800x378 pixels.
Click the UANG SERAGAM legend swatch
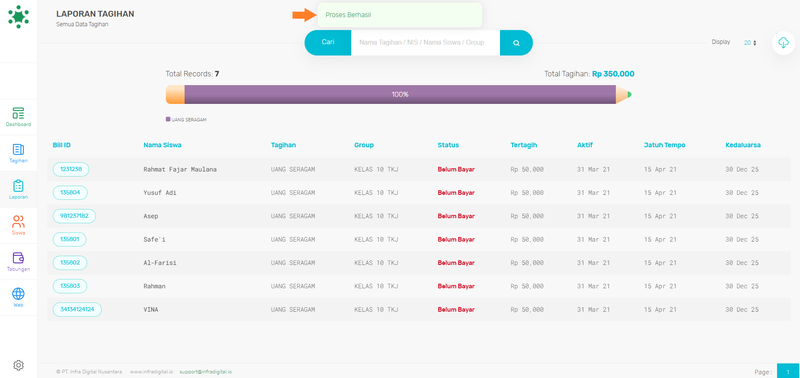click(x=168, y=119)
